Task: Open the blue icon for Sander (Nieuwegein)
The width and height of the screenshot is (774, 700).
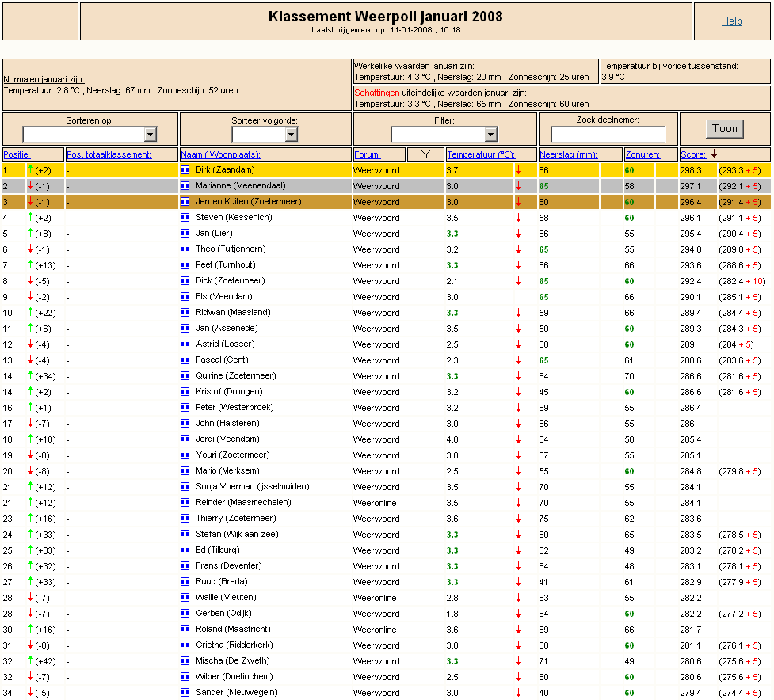Action: tap(185, 693)
